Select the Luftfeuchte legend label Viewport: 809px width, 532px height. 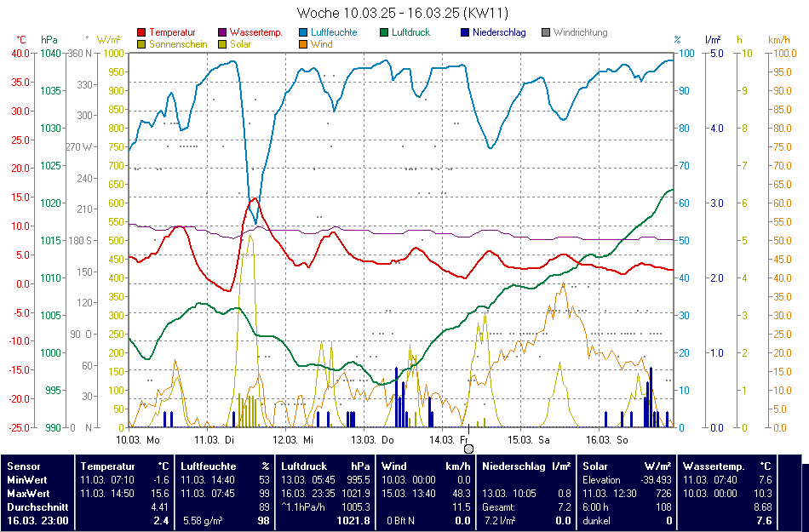334,32
